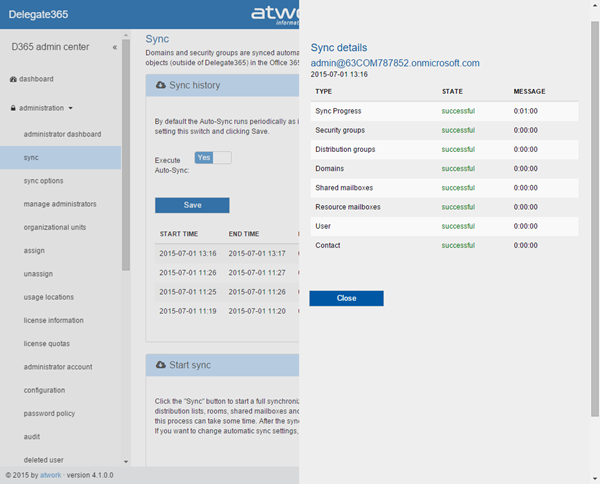Click the D365 admin center heading
The image size is (600, 484).
[50, 47]
